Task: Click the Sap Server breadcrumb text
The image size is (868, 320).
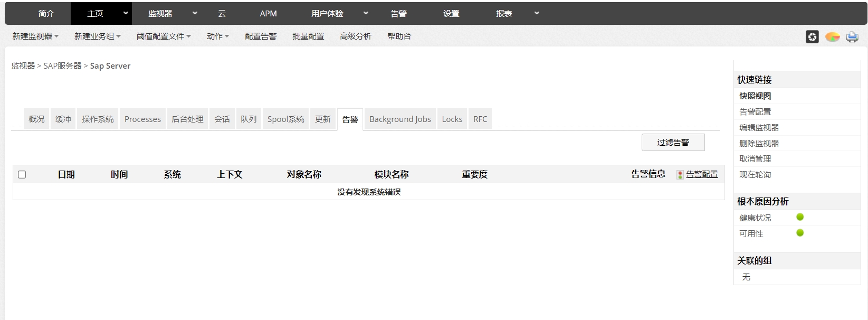Action: click(x=110, y=66)
